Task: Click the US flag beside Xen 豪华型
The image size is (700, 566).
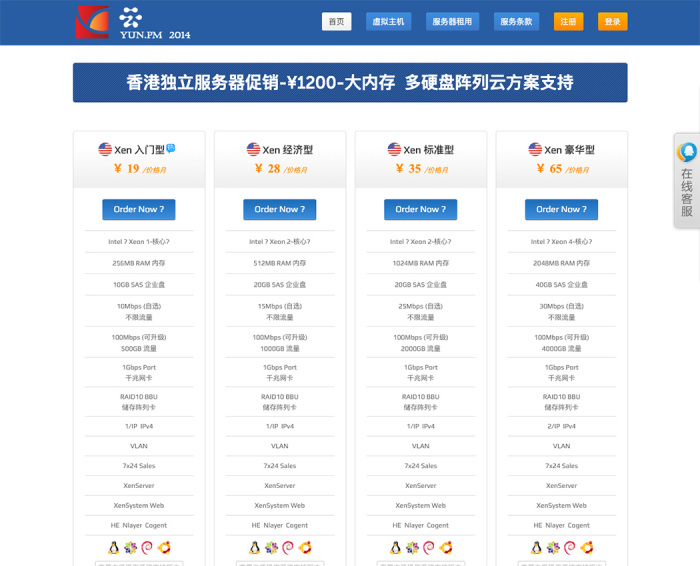Action: click(536, 149)
